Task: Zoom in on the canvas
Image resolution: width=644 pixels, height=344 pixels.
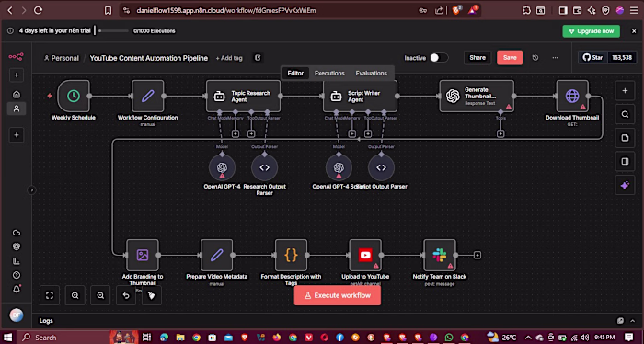Action: point(75,295)
